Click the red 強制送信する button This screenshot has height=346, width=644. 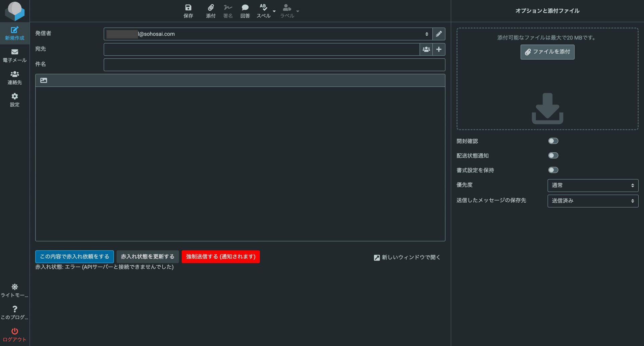pos(220,257)
